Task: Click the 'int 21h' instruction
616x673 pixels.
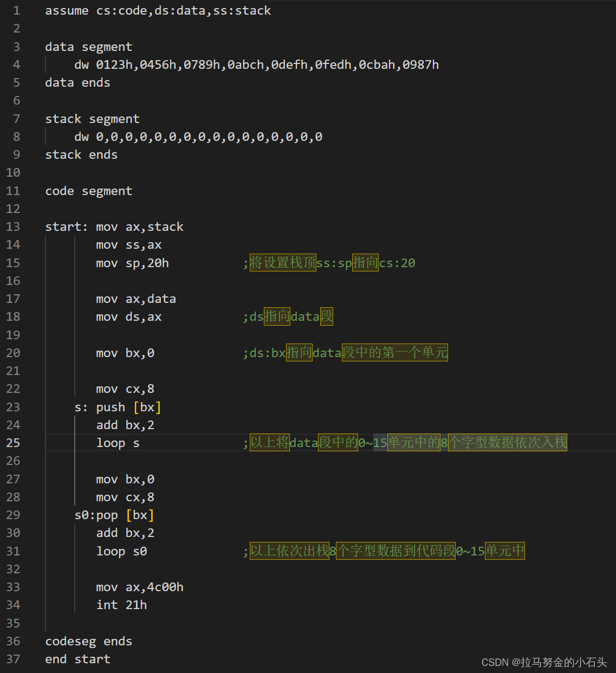Action: click(x=121, y=605)
